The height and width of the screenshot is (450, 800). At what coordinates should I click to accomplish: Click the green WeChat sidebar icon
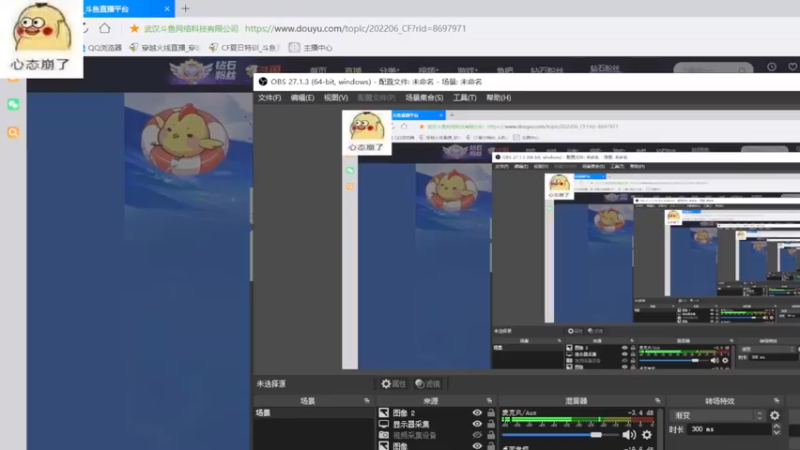(x=13, y=104)
